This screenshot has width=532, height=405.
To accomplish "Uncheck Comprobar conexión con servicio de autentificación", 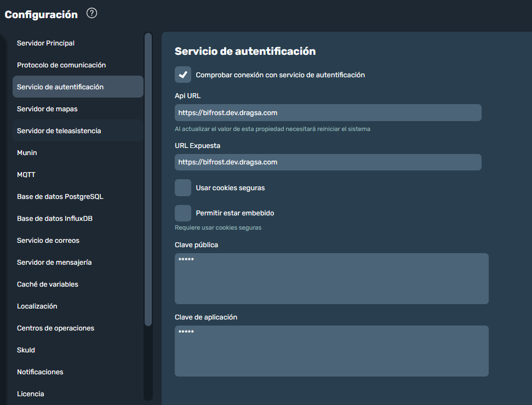I will coord(183,75).
